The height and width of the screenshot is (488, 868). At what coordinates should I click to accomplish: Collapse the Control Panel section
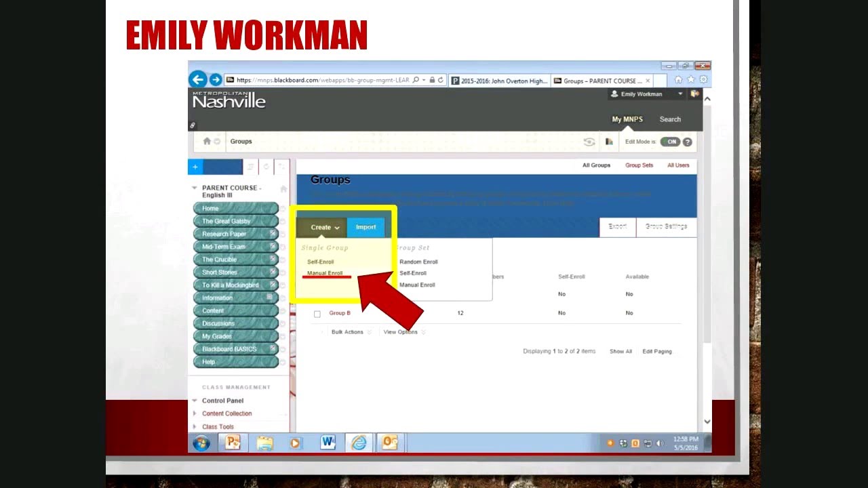(x=195, y=401)
